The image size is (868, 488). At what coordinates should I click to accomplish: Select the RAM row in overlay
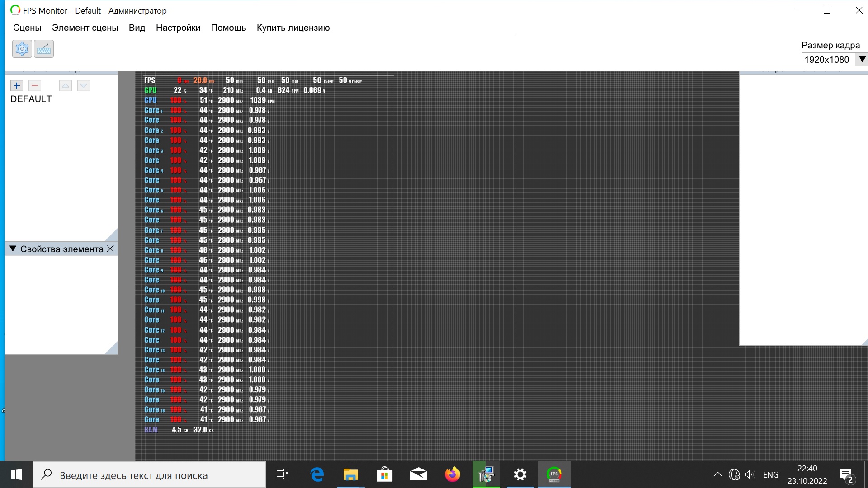[151, 430]
